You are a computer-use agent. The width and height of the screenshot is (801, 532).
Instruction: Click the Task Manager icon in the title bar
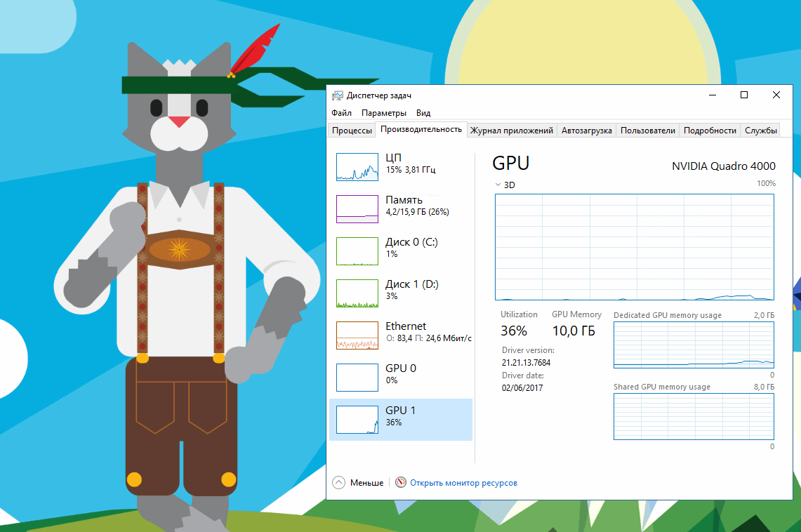tap(338, 95)
